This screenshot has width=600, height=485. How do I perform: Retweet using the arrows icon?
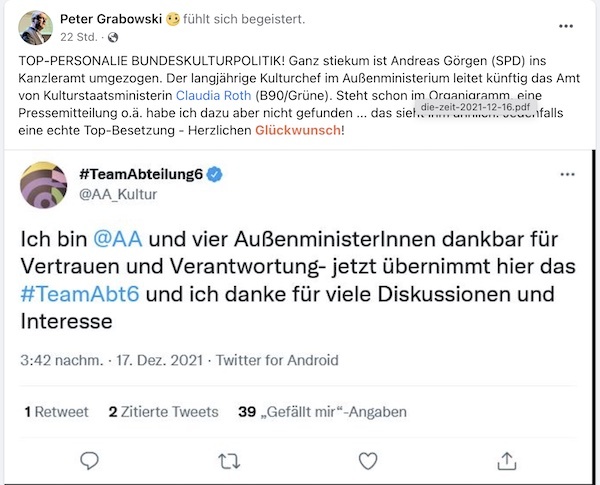click(x=229, y=460)
